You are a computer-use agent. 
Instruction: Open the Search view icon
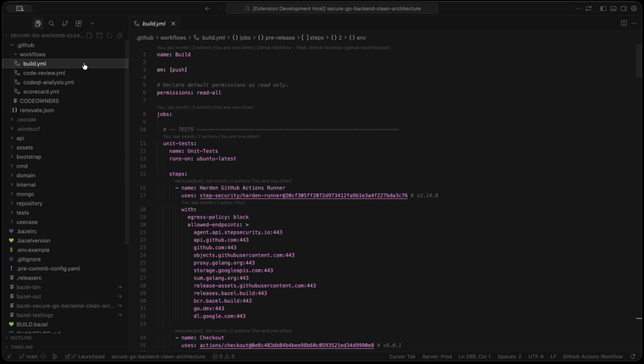click(52, 24)
